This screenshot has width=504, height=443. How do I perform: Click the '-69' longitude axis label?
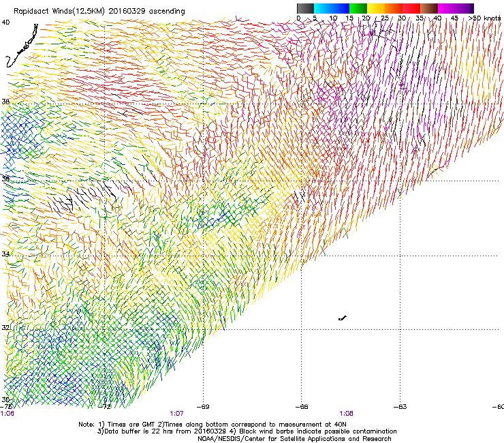click(203, 407)
